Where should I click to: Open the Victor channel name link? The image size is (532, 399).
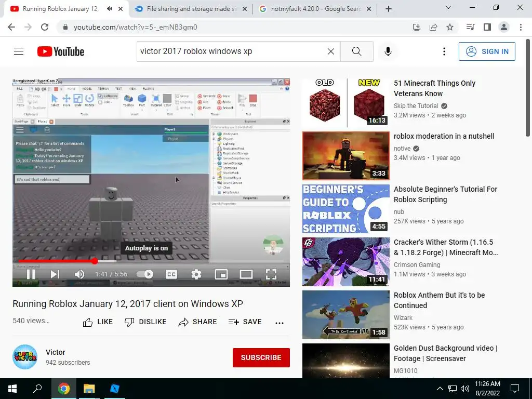pos(55,352)
